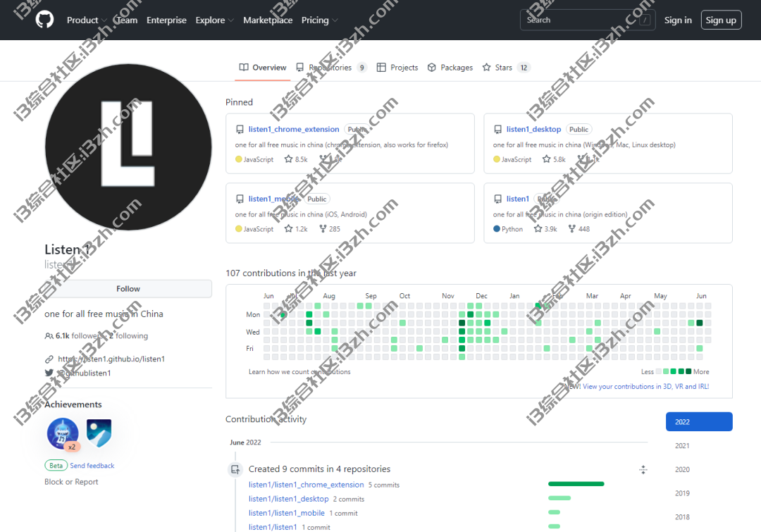Click the repo icon beside listen1_chrome_extension

pos(240,130)
